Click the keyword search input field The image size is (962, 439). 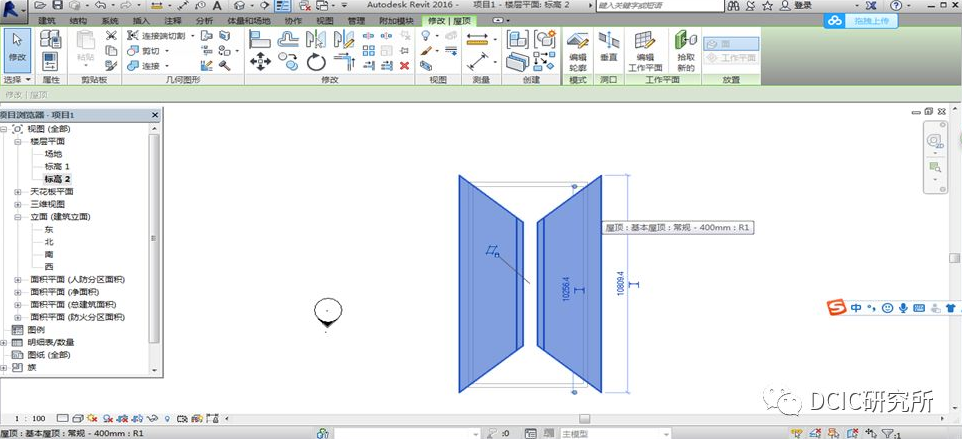point(660,6)
